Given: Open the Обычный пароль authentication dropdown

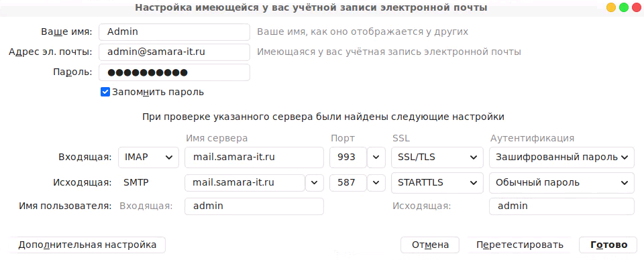Looking at the screenshot, I should 561,183.
